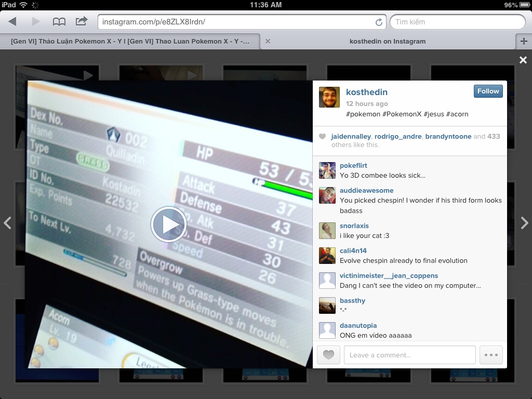Click victinimeister__jean_coppens's default avatar
The width and height of the screenshot is (532, 399).
pyautogui.click(x=327, y=281)
